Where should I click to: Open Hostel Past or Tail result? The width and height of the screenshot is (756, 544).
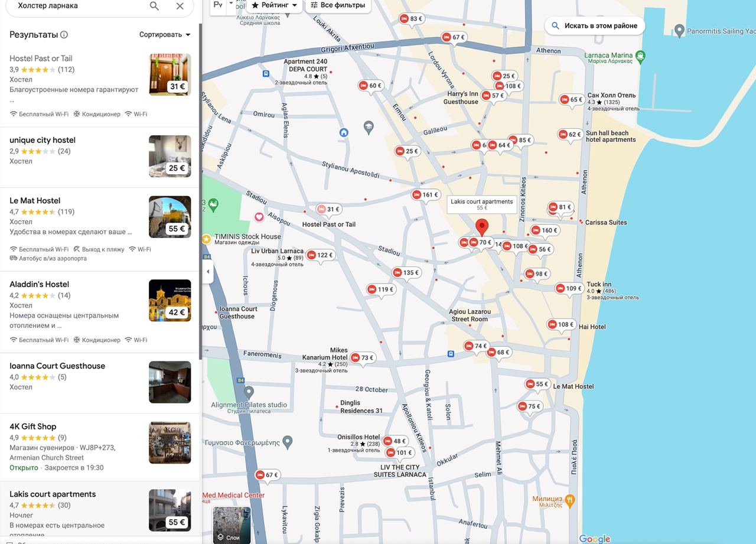pos(100,85)
